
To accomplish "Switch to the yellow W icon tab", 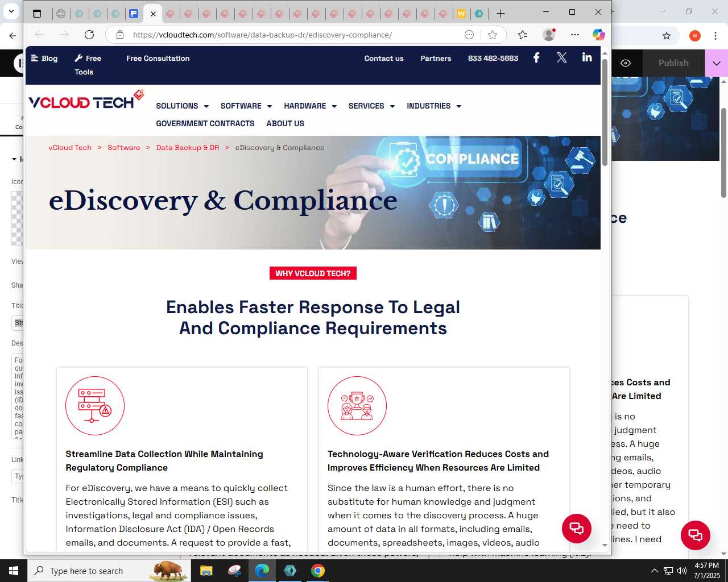I will tap(461, 13).
